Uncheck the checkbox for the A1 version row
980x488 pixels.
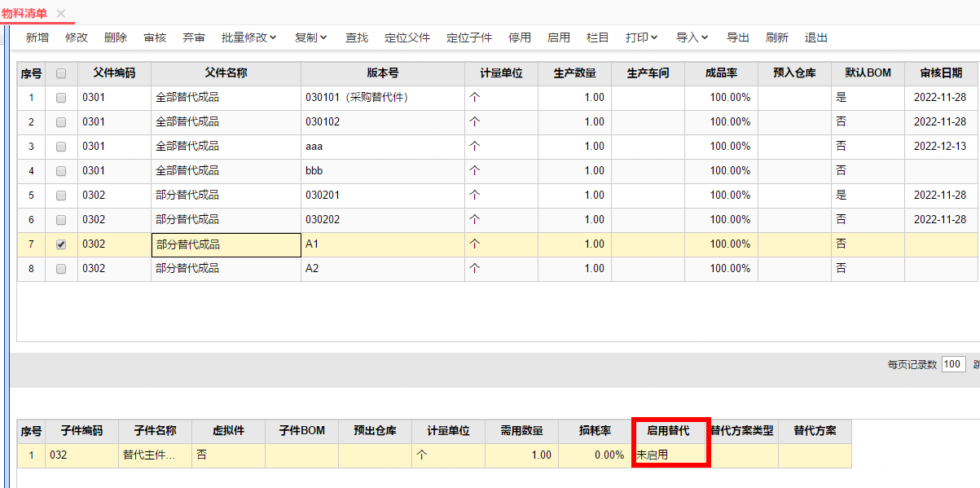[x=61, y=244]
